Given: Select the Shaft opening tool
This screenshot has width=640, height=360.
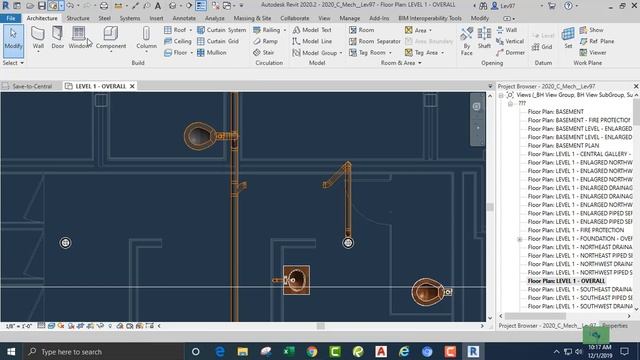Looking at the screenshot, I should (x=484, y=38).
